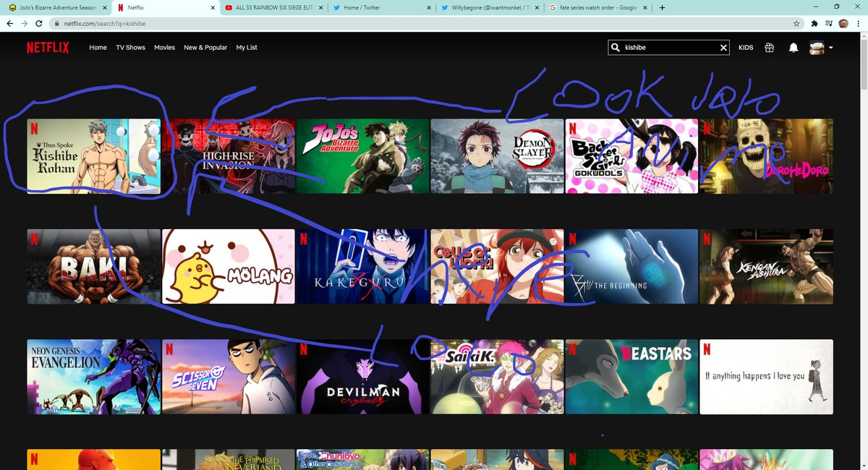Click the Chrome profile avatar
This screenshot has width=868, height=470.
843,23
